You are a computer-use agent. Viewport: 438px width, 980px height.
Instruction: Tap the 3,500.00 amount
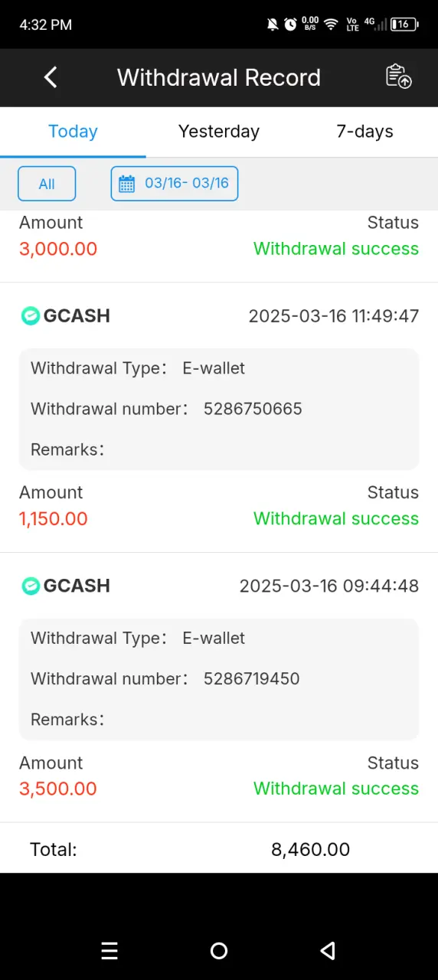click(58, 789)
